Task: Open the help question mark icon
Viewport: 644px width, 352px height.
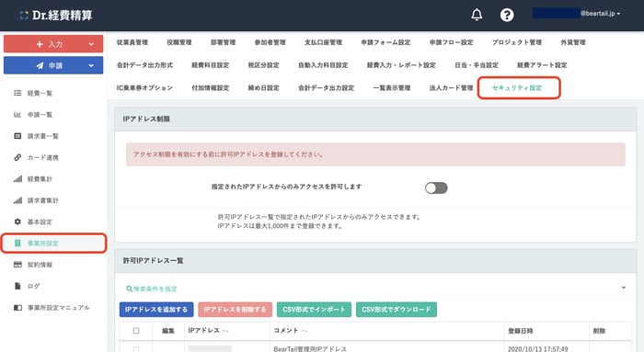Action: click(507, 15)
